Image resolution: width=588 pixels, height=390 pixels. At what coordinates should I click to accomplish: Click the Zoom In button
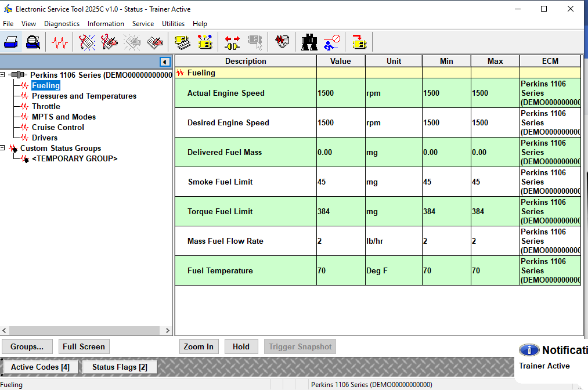[199, 346]
